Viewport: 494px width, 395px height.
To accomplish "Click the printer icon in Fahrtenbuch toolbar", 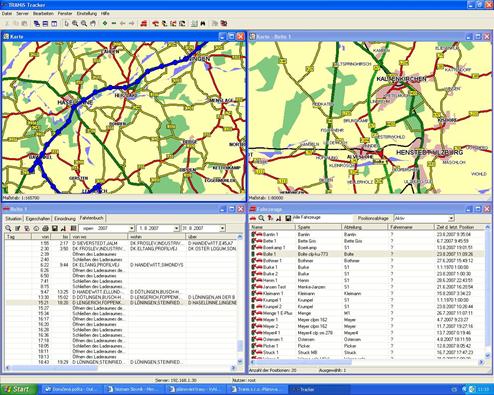I will 45,228.
